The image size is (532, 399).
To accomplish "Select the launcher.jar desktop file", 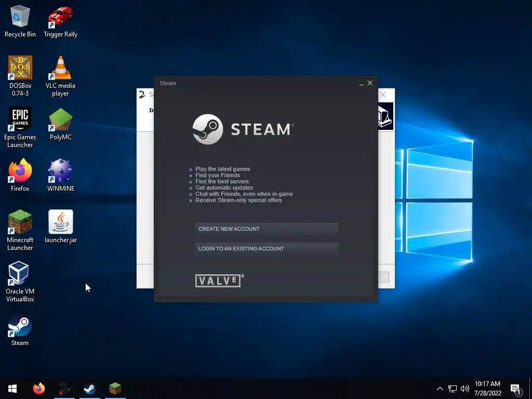I will tap(60, 227).
